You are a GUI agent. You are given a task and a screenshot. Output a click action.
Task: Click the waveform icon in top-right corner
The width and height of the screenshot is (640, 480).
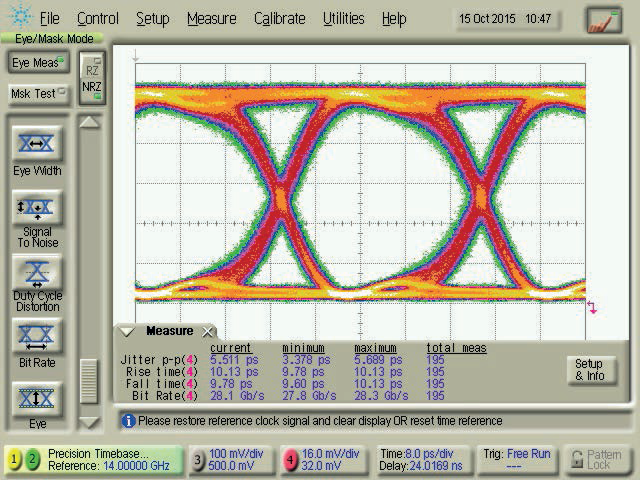point(603,19)
